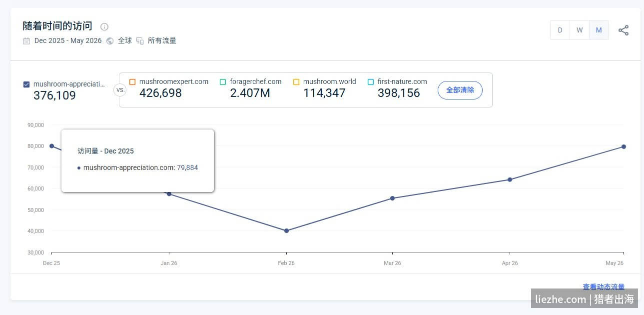This screenshot has height=315, width=644.
Task: Click the 90,000 axis label
Action: [x=36, y=125]
